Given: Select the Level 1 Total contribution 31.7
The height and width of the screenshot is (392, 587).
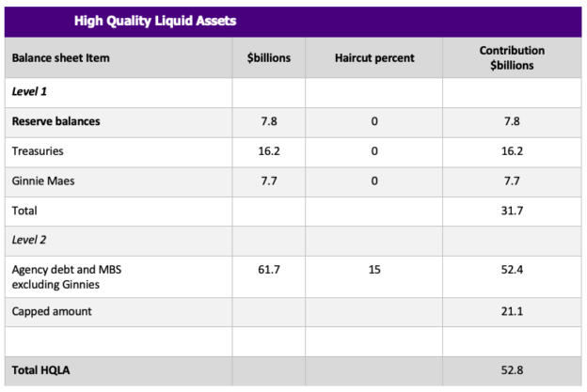Looking at the screenshot, I should click(512, 212).
